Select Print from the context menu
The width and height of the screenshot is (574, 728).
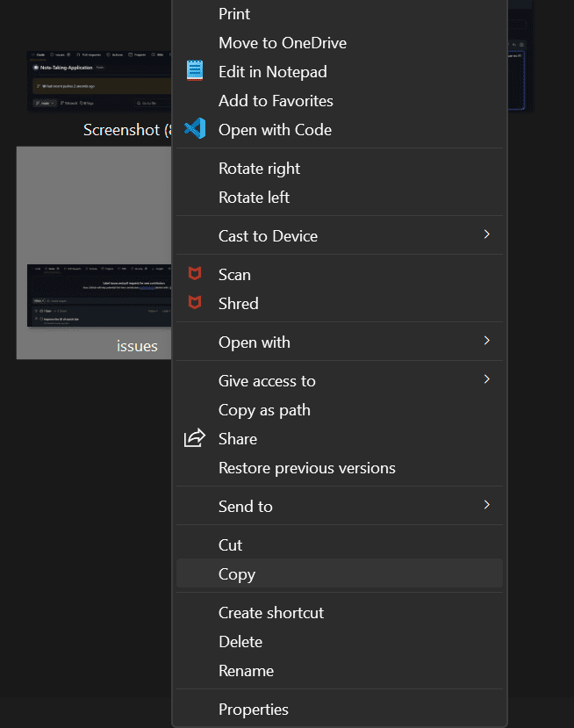(234, 14)
